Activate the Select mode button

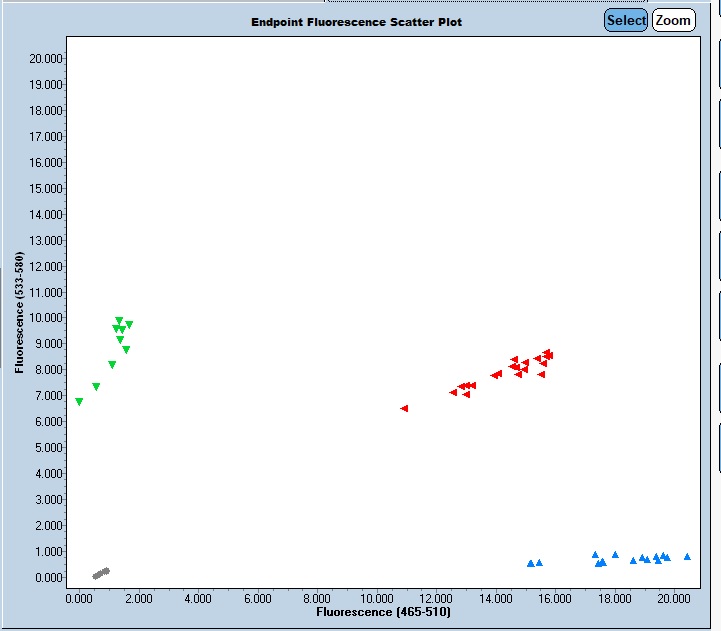[626, 21]
